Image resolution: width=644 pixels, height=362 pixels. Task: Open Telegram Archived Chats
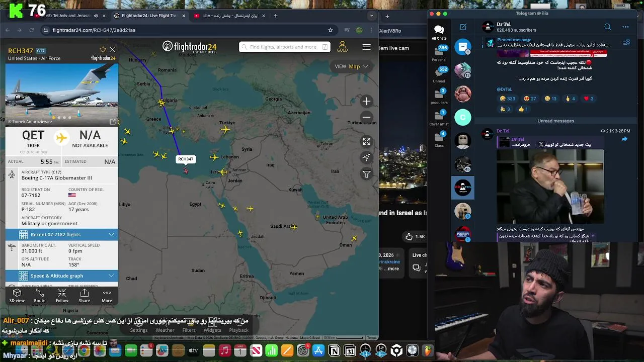coord(463,47)
